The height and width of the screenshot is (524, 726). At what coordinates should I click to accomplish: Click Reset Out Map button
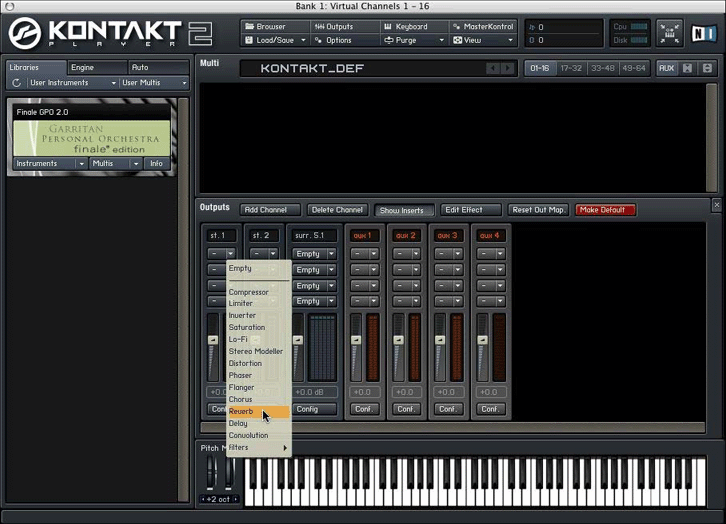click(x=538, y=210)
